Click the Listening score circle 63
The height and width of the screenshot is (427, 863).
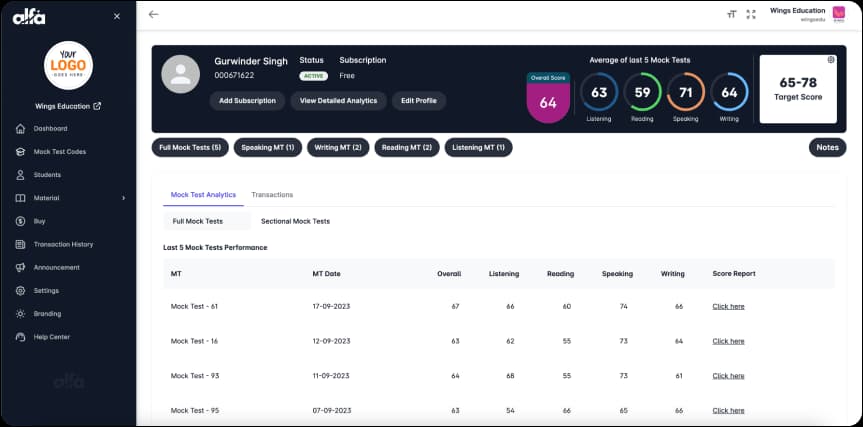(x=599, y=93)
